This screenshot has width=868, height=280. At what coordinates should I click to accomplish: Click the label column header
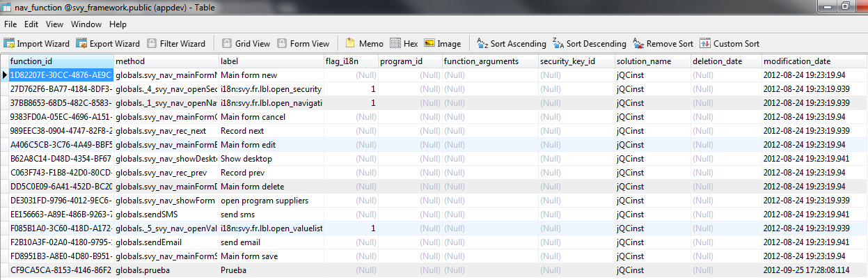(271, 61)
